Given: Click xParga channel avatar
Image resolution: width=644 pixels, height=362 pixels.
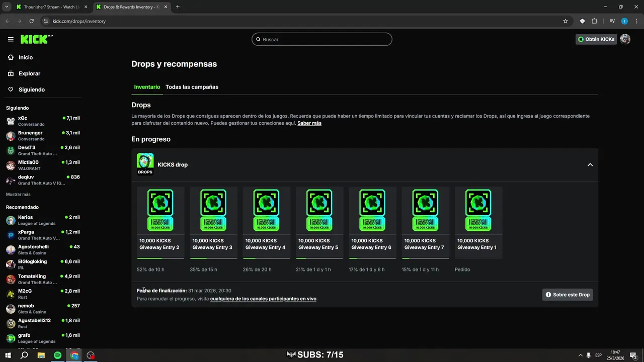Looking at the screenshot, I should click(11, 235).
